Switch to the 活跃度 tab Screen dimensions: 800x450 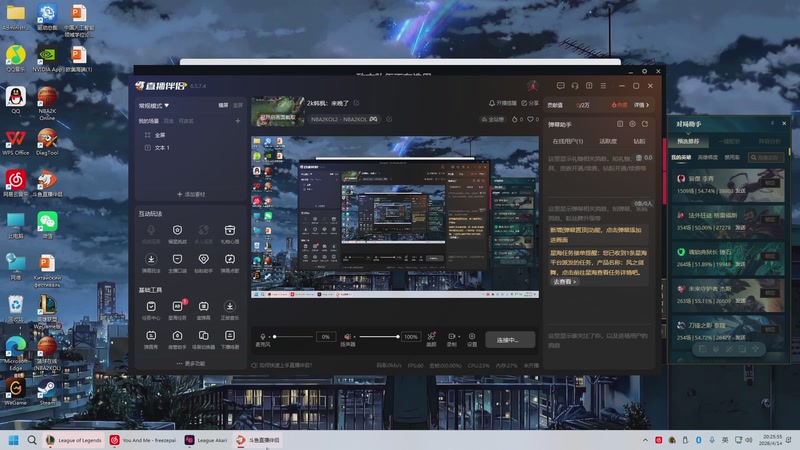[608, 141]
